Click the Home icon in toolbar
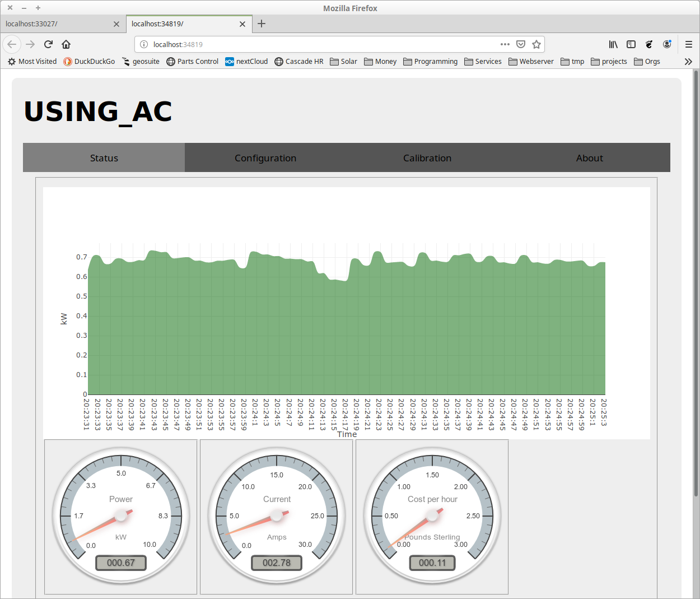The width and height of the screenshot is (700, 599). pyautogui.click(x=66, y=44)
